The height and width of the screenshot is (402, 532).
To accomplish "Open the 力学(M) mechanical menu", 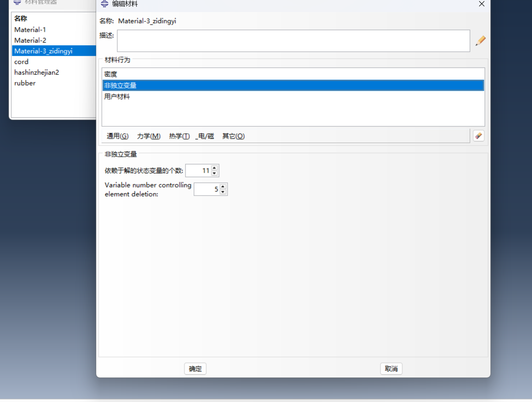I will [x=149, y=136].
